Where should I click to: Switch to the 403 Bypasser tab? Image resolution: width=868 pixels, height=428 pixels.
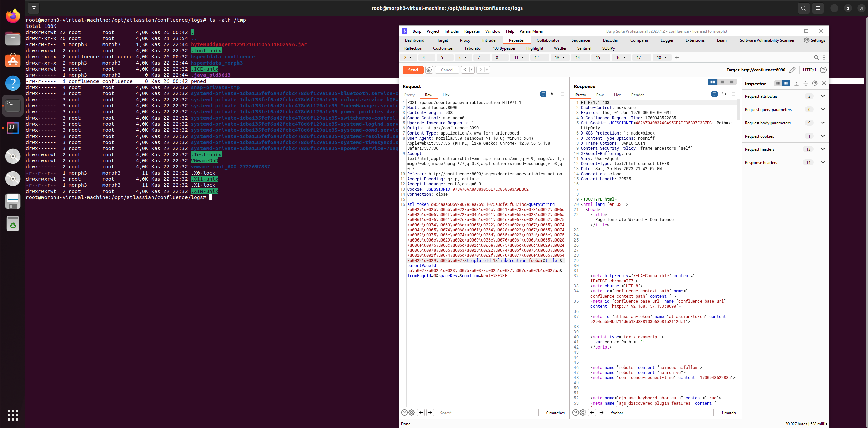tap(504, 48)
